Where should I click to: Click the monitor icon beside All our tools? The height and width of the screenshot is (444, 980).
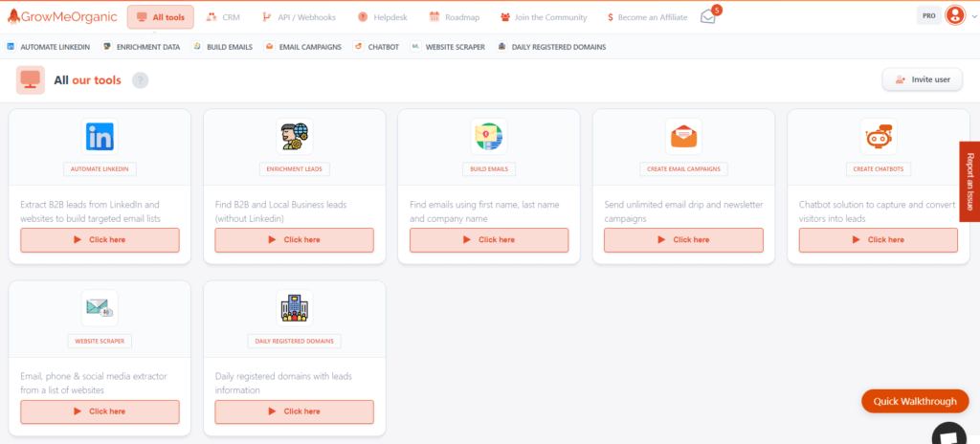(31, 80)
